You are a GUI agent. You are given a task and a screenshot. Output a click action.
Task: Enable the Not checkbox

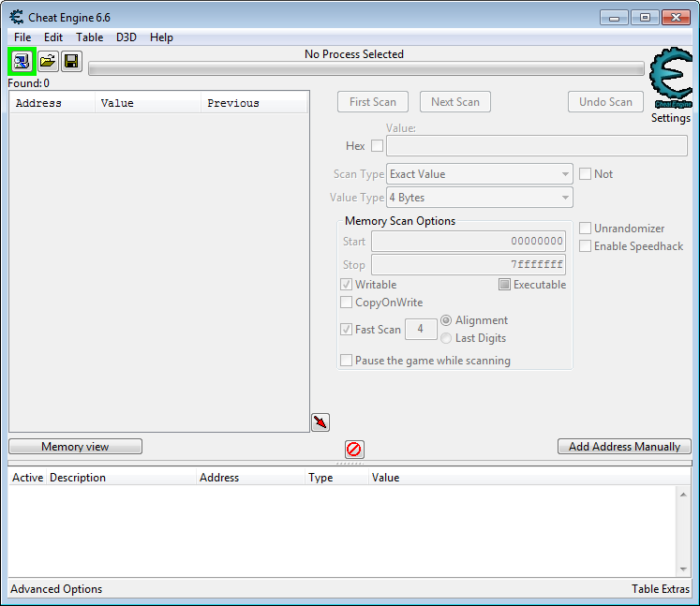point(585,174)
